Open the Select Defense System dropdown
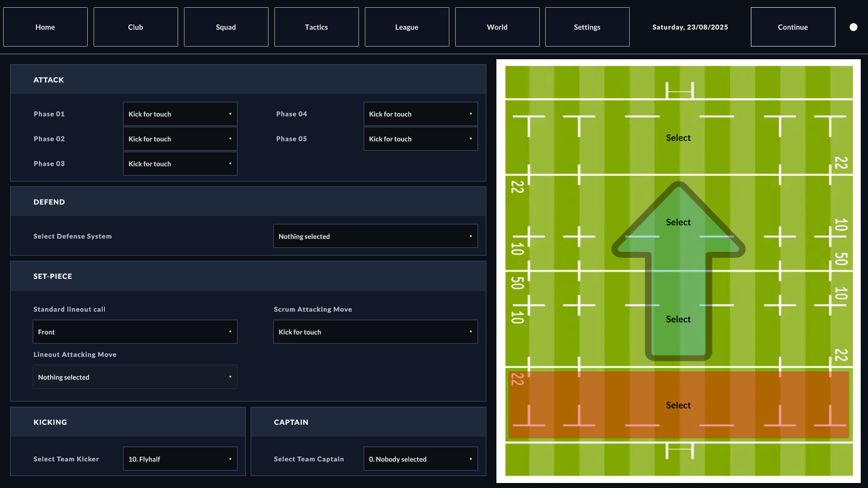This screenshot has height=488, width=868. [x=375, y=236]
